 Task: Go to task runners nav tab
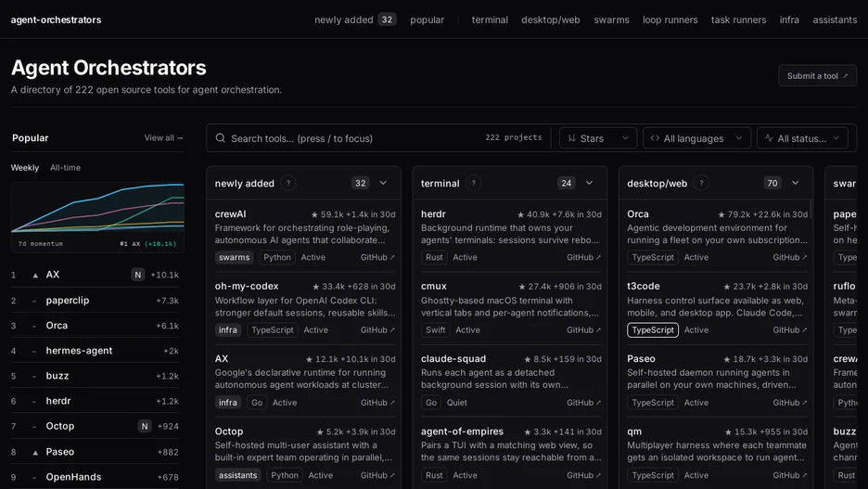pyautogui.click(x=738, y=19)
